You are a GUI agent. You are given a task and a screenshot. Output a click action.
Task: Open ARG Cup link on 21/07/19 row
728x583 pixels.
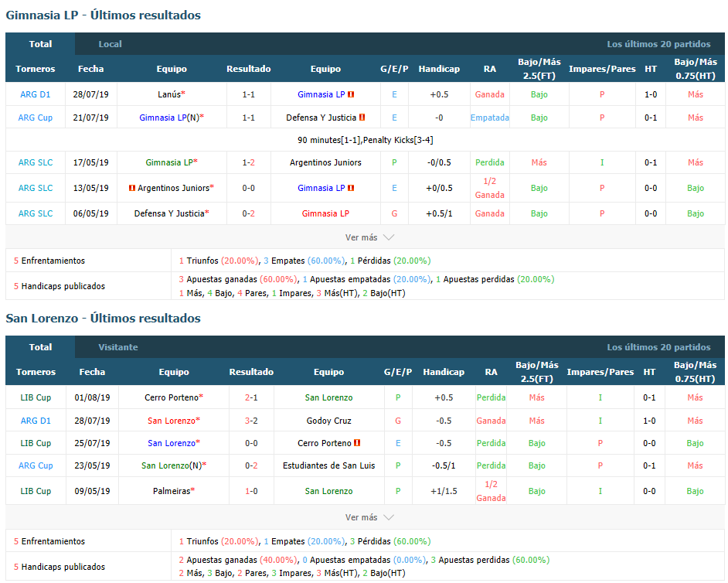(x=36, y=118)
